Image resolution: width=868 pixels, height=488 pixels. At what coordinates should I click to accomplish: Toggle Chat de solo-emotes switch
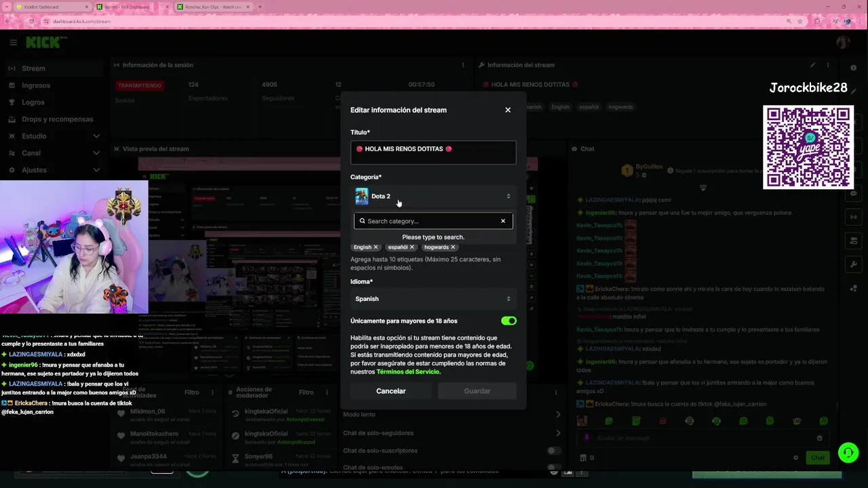coord(554,468)
